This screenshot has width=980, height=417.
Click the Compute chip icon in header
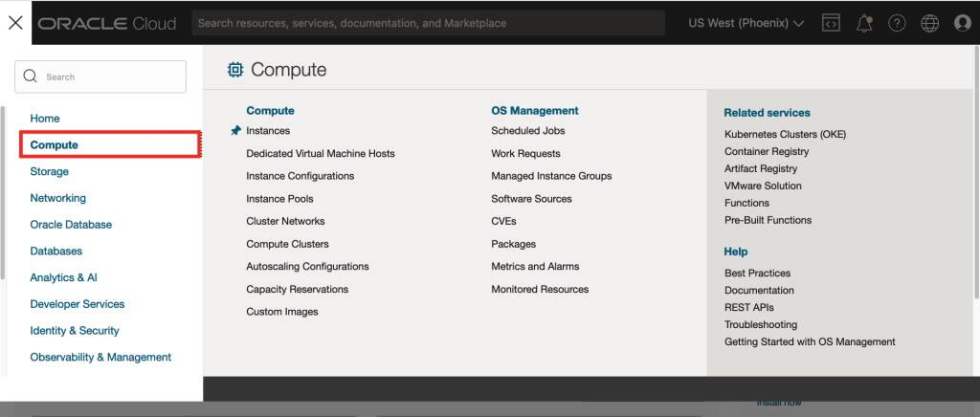click(x=235, y=70)
